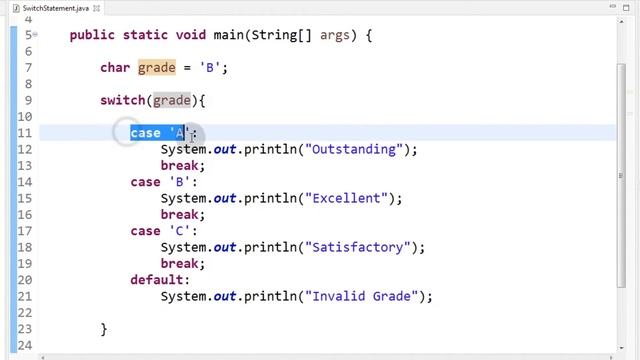Click the scrollbar up arrow
Screen dimensions: 640x360
coord(622,22)
